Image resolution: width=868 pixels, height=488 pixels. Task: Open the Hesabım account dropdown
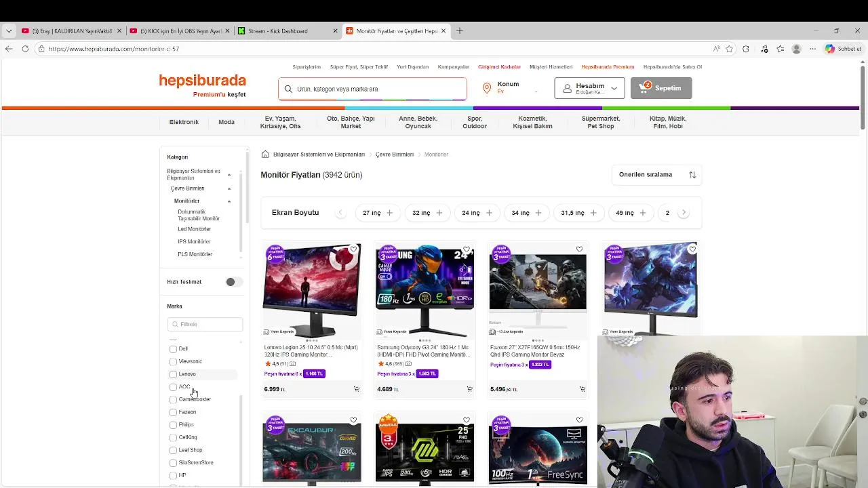589,88
